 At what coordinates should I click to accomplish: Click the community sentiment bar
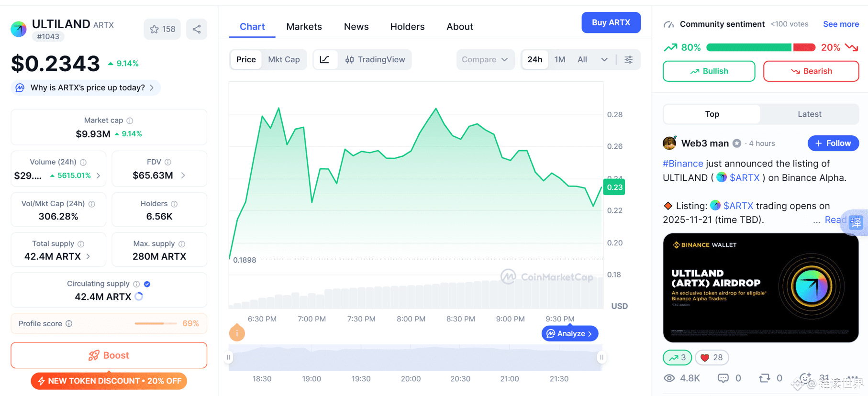tap(761, 47)
